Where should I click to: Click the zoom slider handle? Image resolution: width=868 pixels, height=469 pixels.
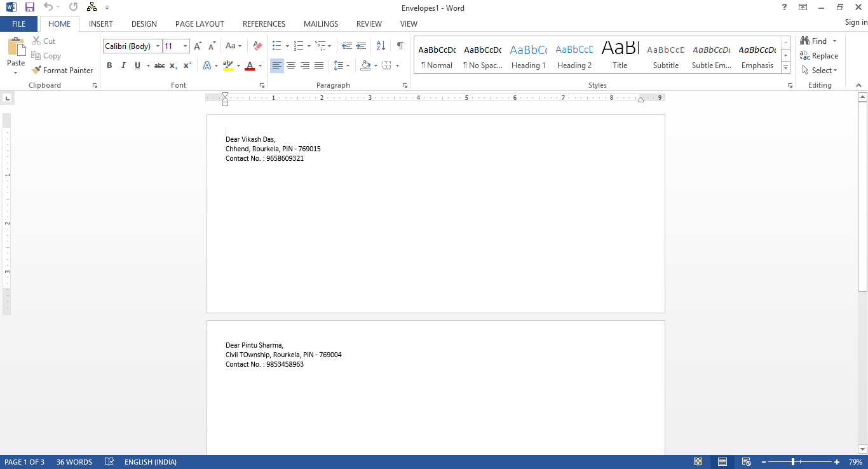[793, 462]
